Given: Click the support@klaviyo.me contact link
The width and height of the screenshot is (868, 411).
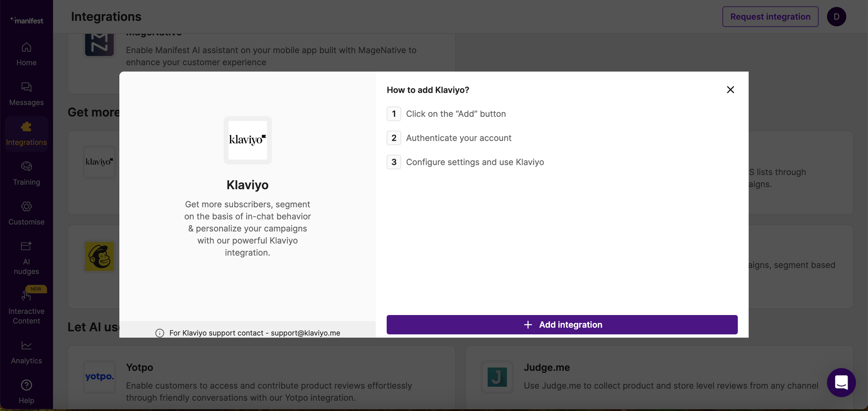Looking at the screenshot, I should click(306, 333).
